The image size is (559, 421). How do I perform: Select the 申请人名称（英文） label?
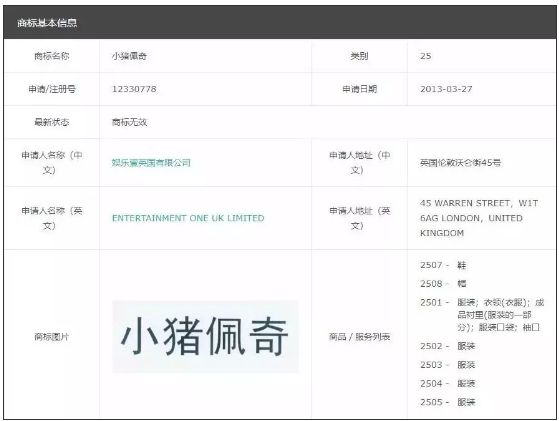click(52, 218)
